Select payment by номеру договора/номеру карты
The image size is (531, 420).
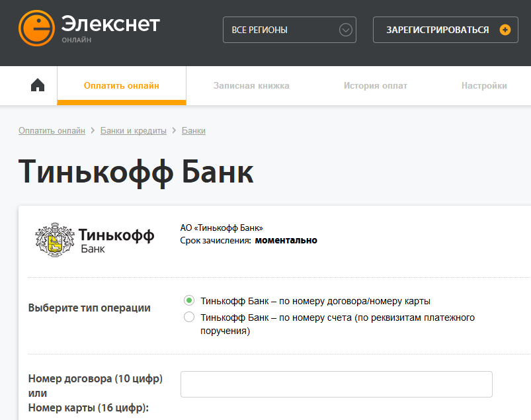click(x=189, y=300)
